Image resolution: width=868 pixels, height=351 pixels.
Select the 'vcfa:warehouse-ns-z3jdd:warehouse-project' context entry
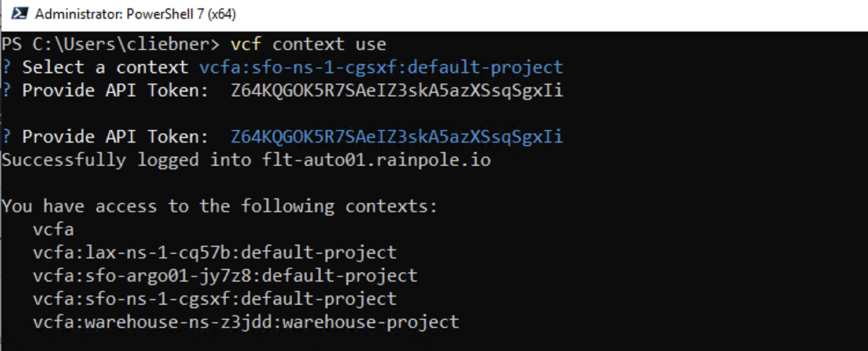[x=246, y=322]
